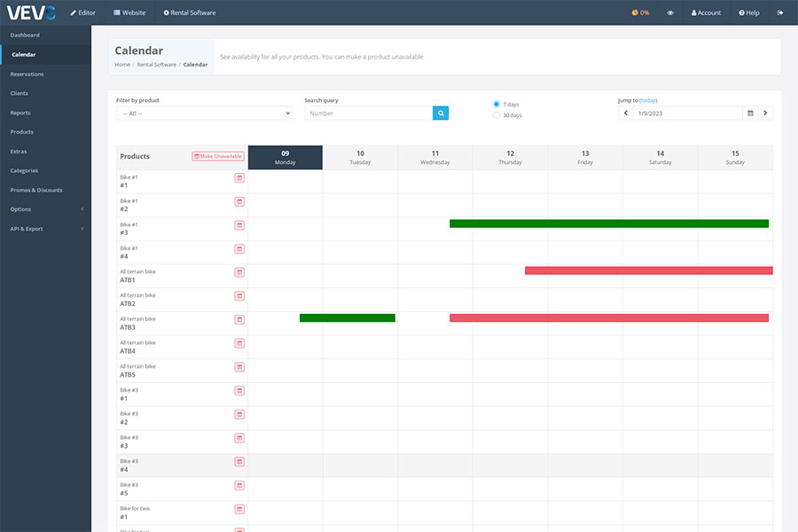Open the Rental Software menu
Screen dimensions: 798x532
tap(190, 12)
